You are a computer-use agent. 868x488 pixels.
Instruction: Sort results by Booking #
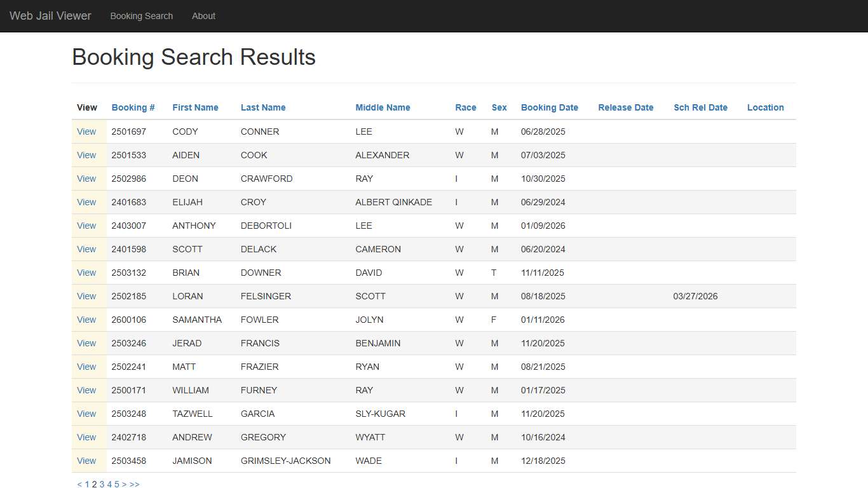(x=133, y=107)
